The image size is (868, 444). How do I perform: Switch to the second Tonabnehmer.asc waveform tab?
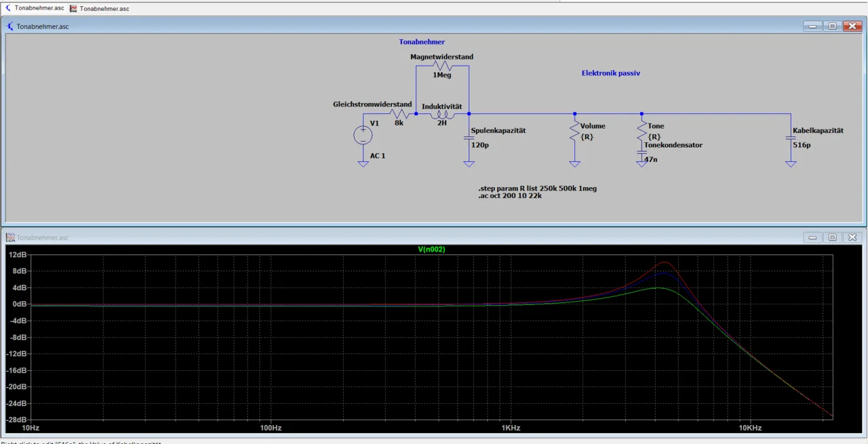[99, 9]
